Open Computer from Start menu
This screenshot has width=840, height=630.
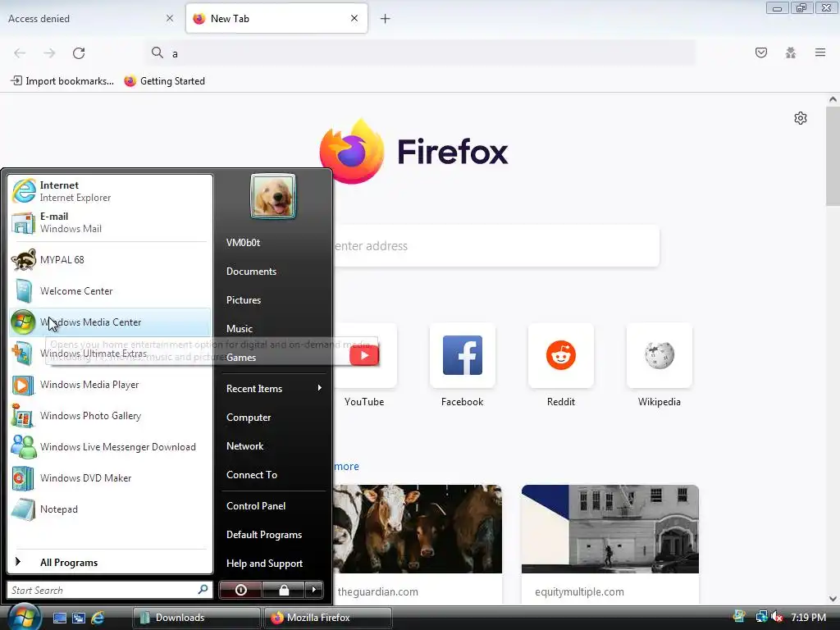[x=273, y=418]
